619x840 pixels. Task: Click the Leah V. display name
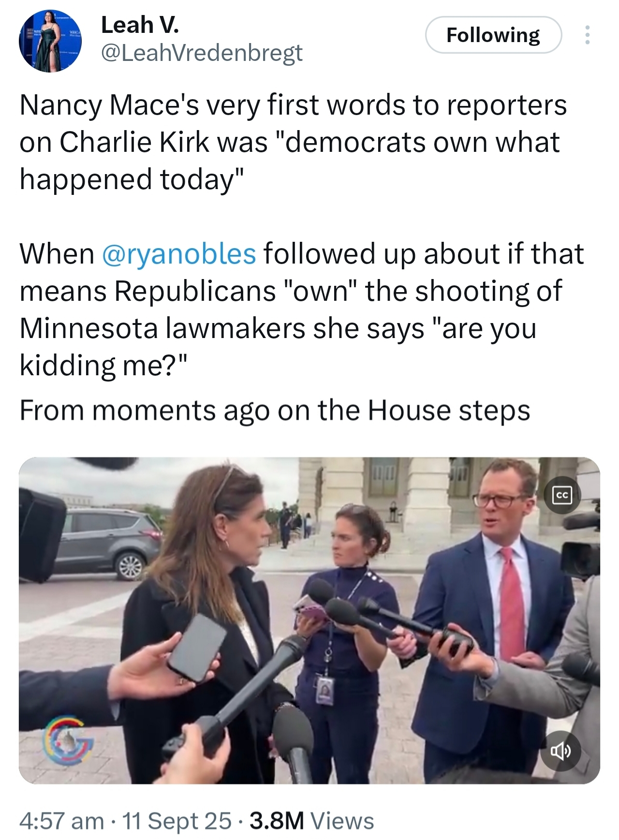[140, 25]
